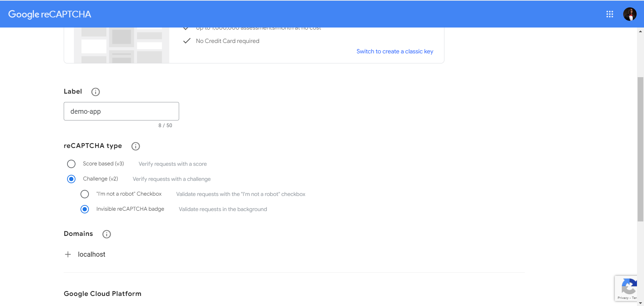The height and width of the screenshot is (306, 644).
Task: Show info tooltip next to Domains
Action: tap(107, 234)
